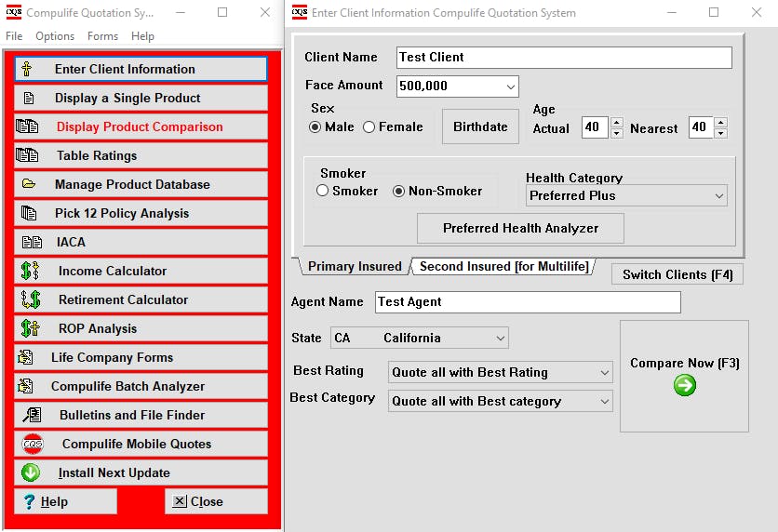Click the Enter Client Information person icon
The image size is (778, 532).
point(27,69)
